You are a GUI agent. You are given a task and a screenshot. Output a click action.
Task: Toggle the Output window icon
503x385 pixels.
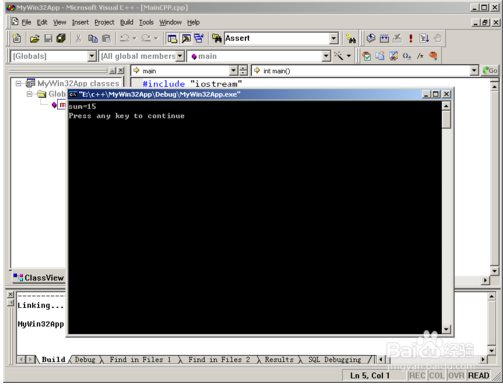(186, 39)
